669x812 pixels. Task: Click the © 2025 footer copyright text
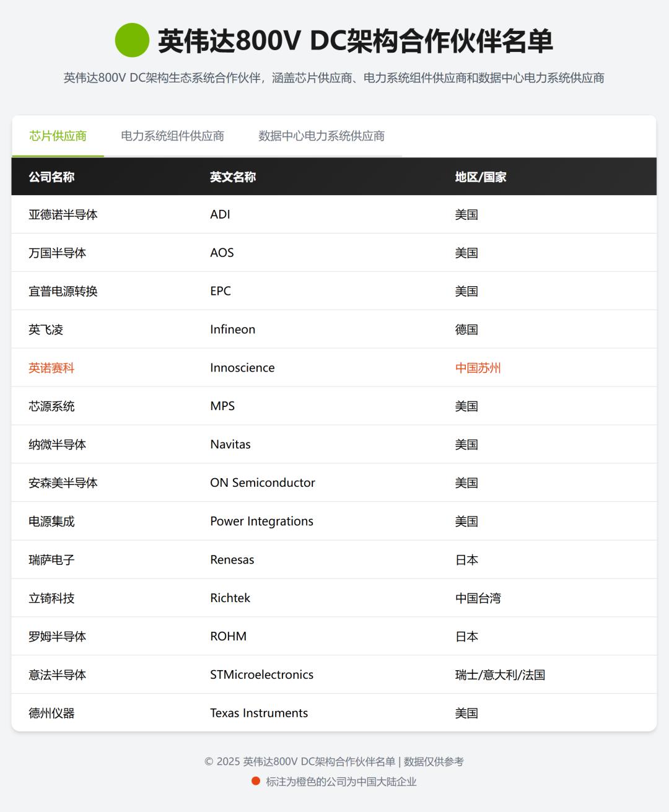pos(334,762)
